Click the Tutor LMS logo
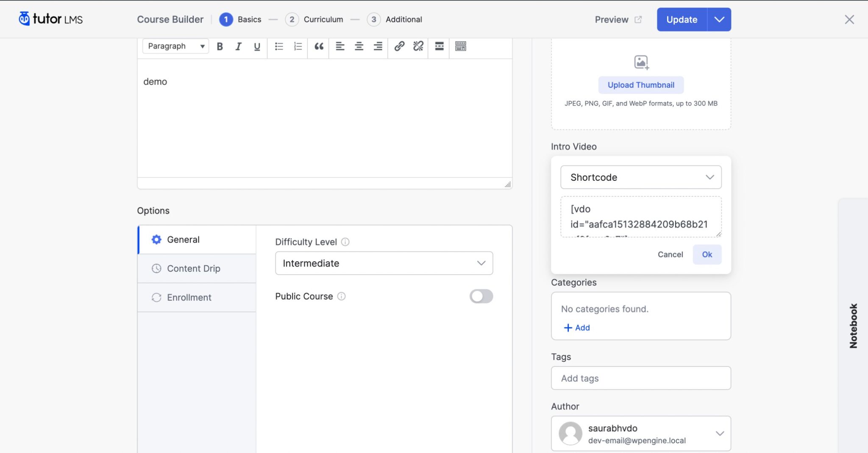868x453 pixels. 50,19
